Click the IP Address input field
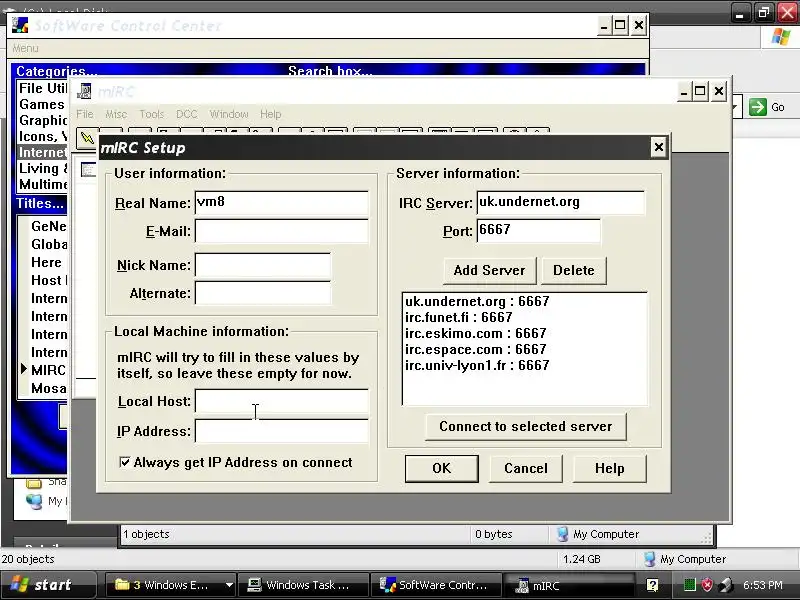The image size is (800, 600). 282,431
